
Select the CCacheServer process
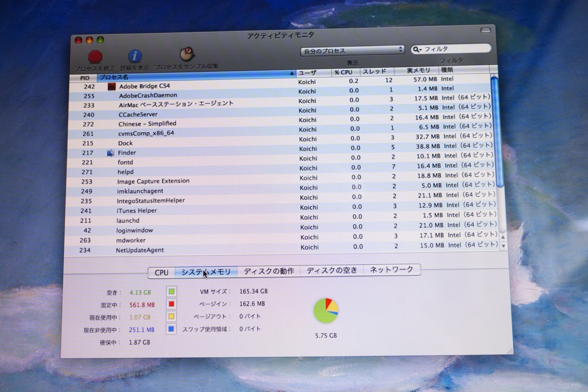[x=280, y=112]
